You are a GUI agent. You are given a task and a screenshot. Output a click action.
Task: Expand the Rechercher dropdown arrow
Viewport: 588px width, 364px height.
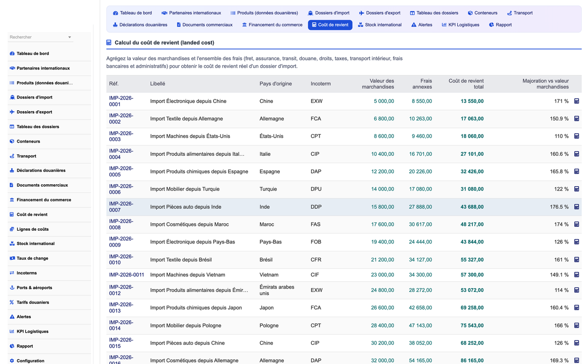[x=70, y=37]
